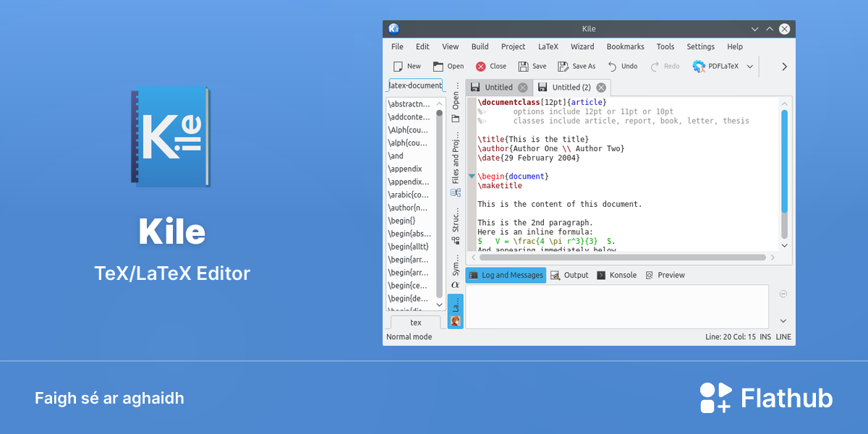Viewport: 868px width, 434px height.
Task: Expand the toolbar overflow chevron
Action: 784,67
